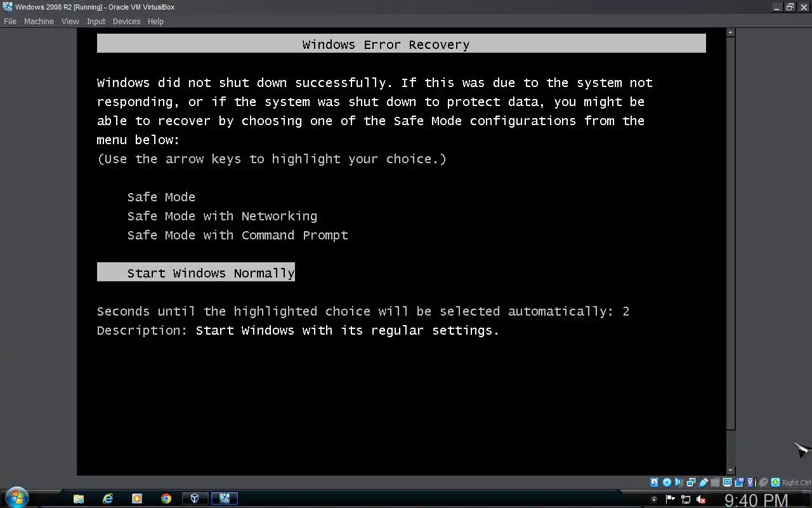Click the keyboard capture green arrow icon
This screenshot has width=812, height=508.
[775, 483]
